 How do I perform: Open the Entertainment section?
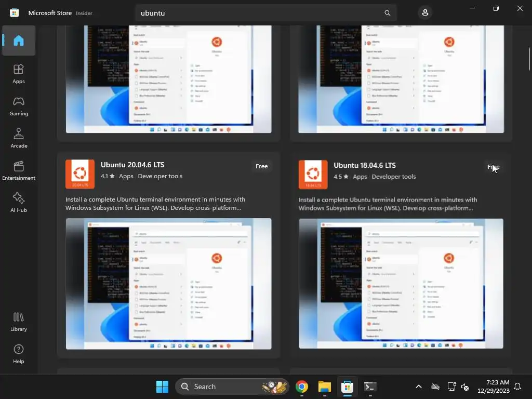pyautogui.click(x=19, y=170)
